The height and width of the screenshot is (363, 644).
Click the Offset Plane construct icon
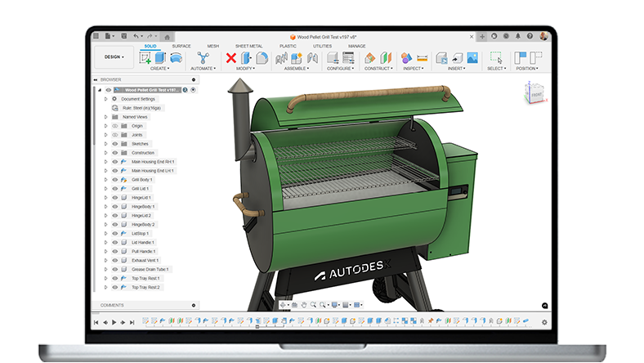click(x=369, y=58)
